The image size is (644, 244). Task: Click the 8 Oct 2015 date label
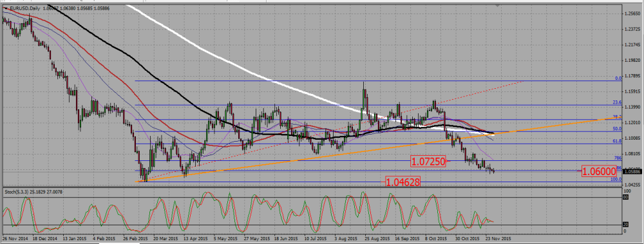click(436, 238)
